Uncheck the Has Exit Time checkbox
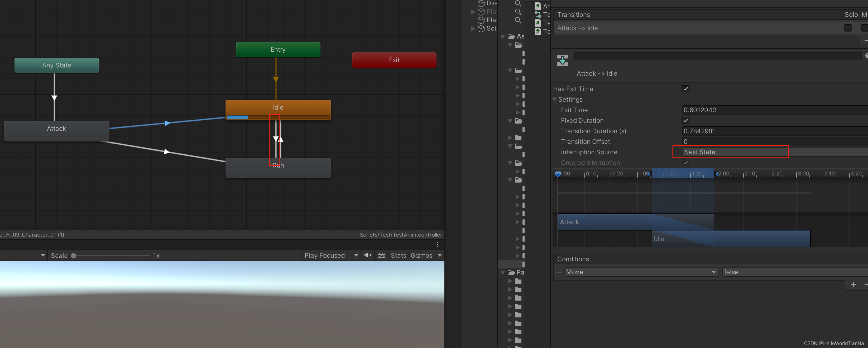 685,89
